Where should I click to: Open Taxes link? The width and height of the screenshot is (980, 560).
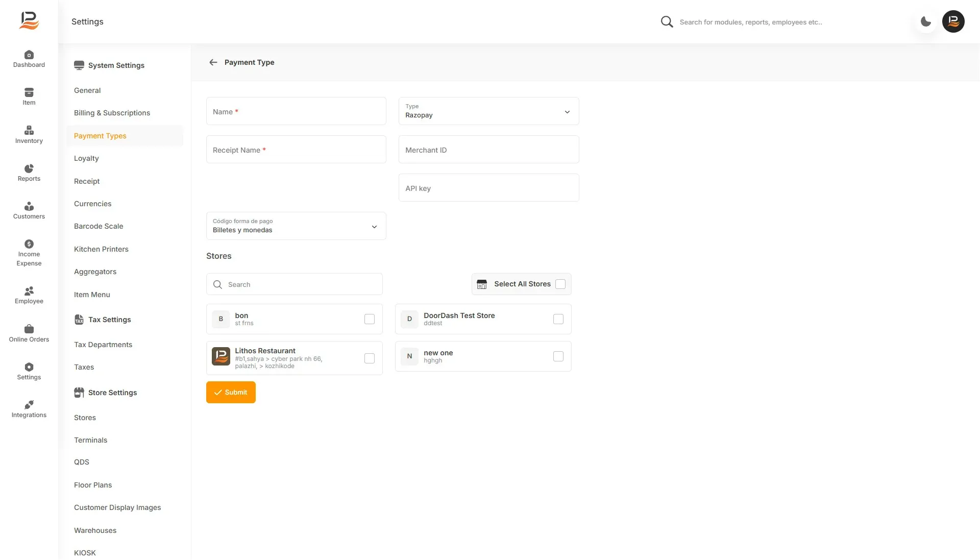tap(84, 367)
